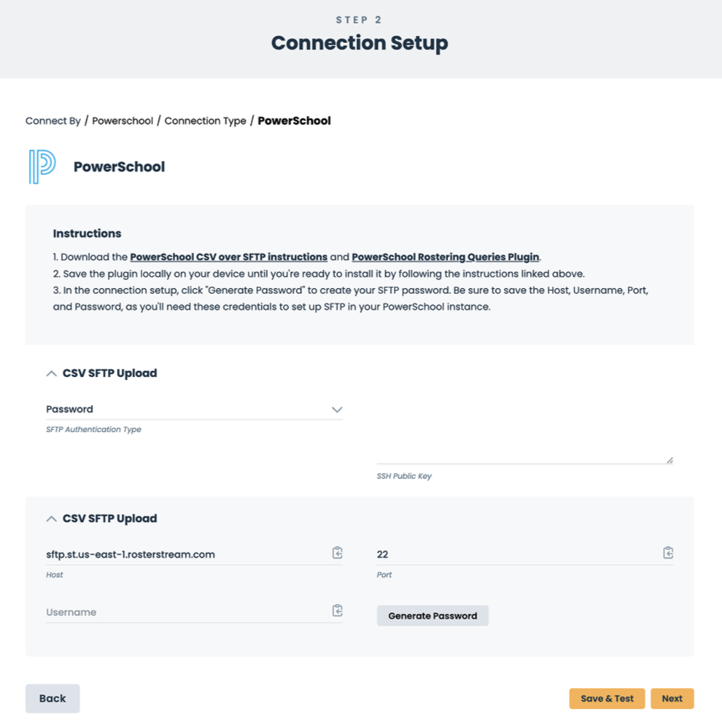This screenshot has width=722, height=728.
Task: Click the Next button
Action: (672, 699)
